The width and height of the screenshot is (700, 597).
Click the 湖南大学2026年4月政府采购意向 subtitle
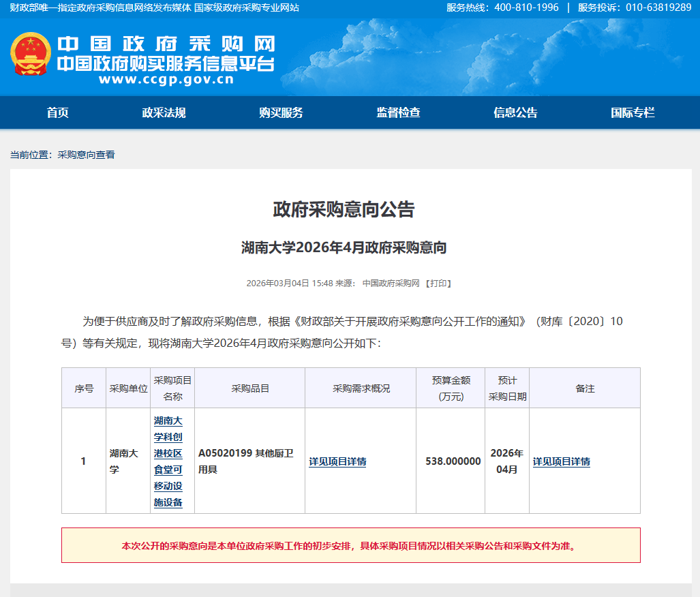pos(344,247)
